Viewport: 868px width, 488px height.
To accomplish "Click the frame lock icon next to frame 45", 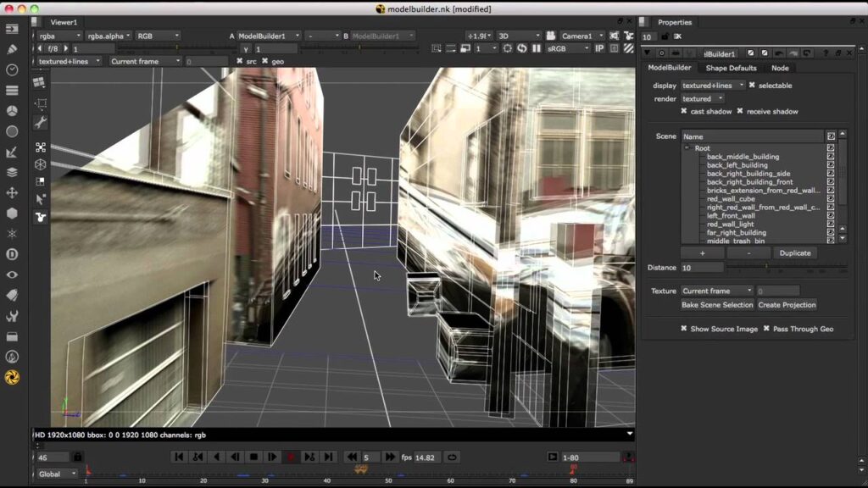I will pos(77,457).
